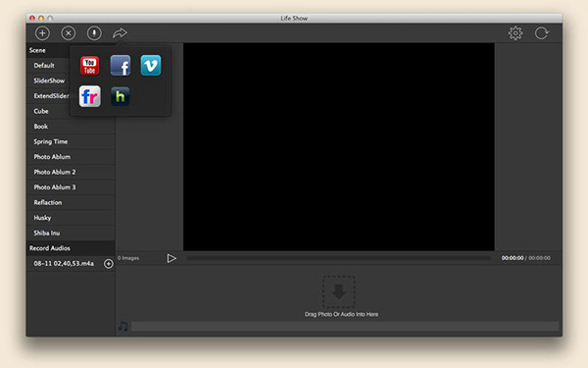Viewport: 588px width, 368px height.
Task: Click the drag photo drop zone arrow
Action: [339, 291]
